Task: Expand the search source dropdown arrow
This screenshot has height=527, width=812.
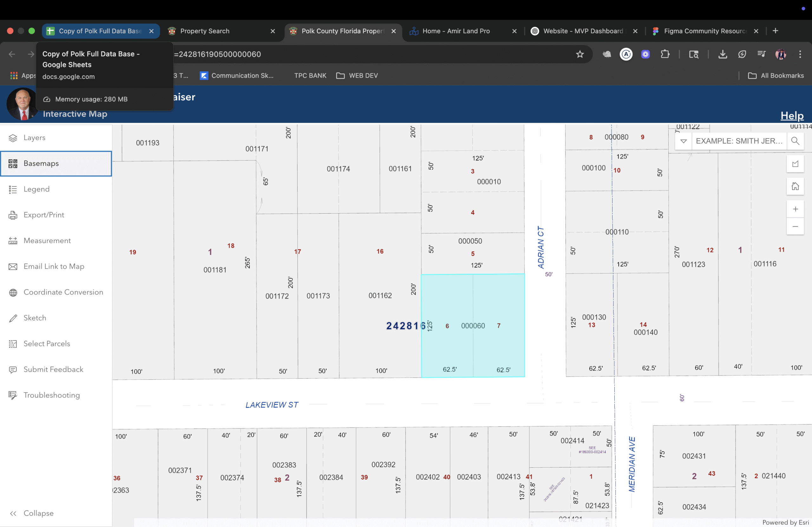Action: (x=683, y=141)
